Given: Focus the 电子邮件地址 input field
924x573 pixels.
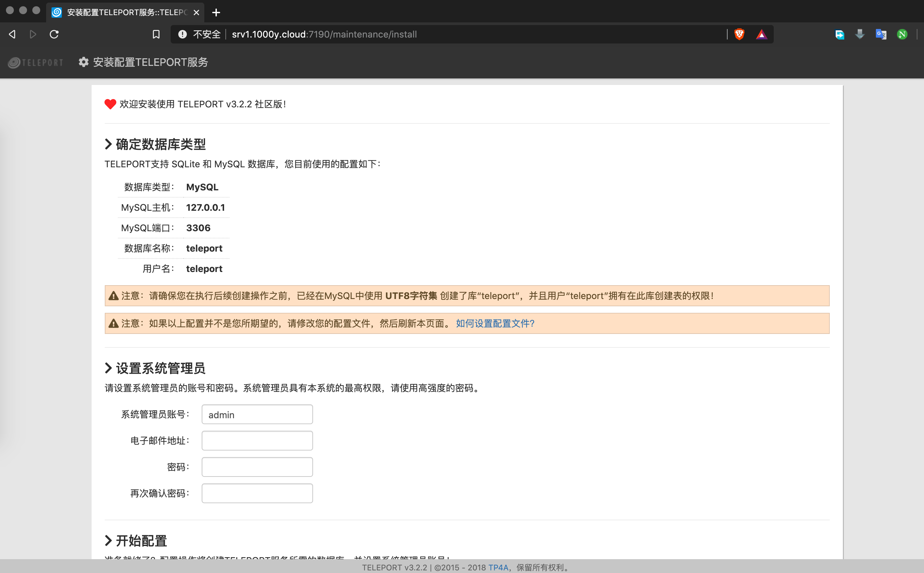Looking at the screenshot, I should [x=257, y=441].
